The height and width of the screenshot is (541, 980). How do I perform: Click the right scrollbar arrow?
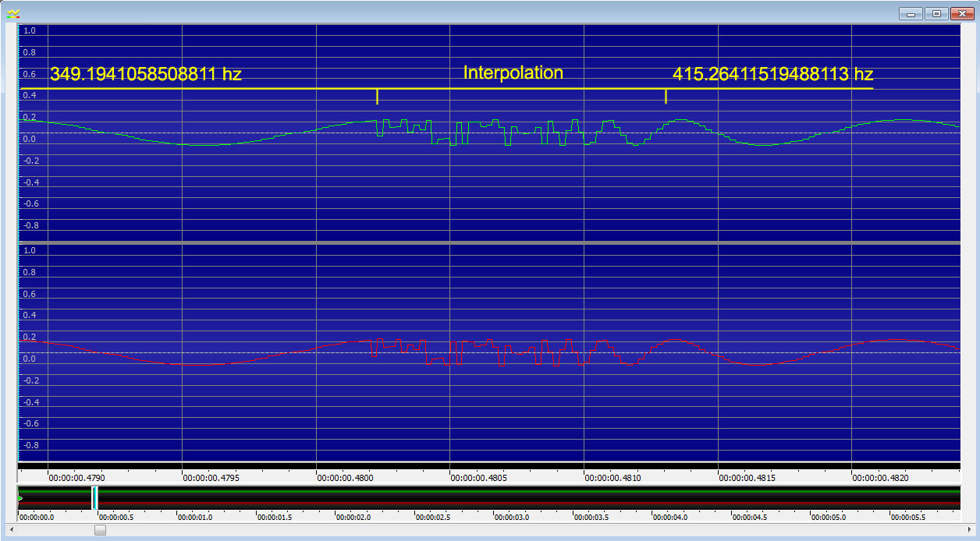coord(968,530)
